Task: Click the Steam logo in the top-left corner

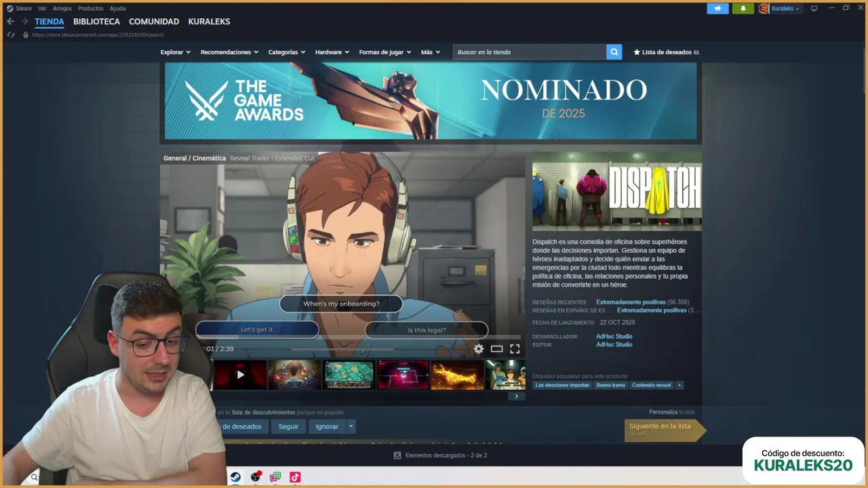Action: pos(9,8)
